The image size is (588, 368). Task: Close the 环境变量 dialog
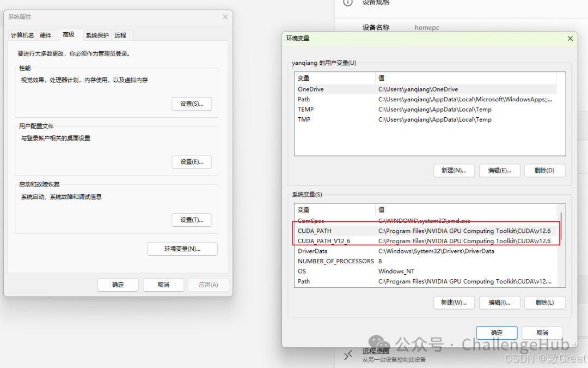570,38
